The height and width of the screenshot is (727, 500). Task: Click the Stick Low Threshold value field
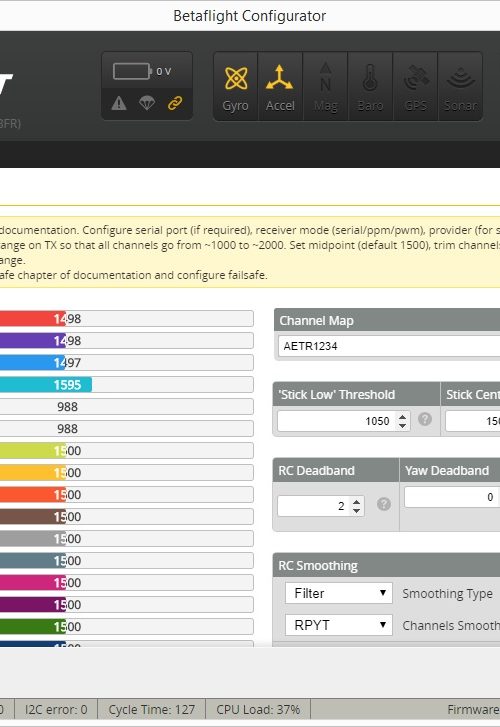pos(344,421)
